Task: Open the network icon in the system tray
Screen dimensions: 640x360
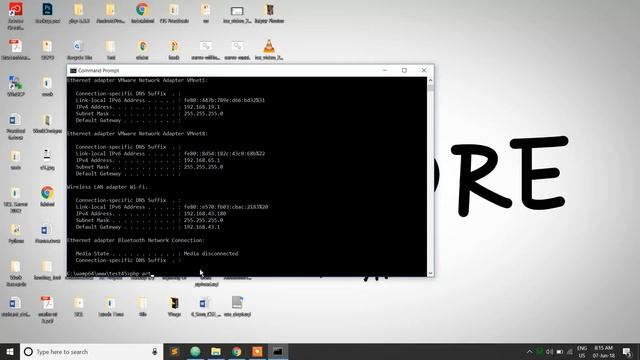Action: click(x=570, y=352)
